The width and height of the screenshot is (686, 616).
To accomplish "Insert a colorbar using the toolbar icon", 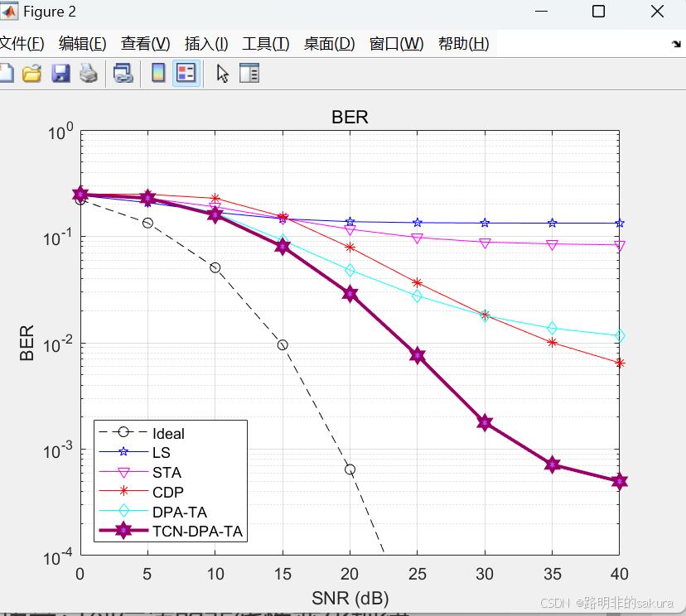I will pyautogui.click(x=158, y=73).
